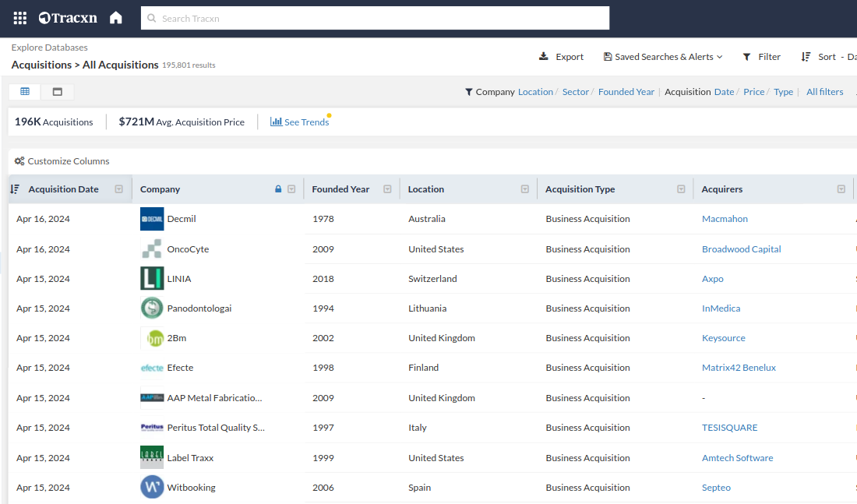857x504 pixels.
Task: Expand the Acquisition Type column dropdown
Action: click(681, 189)
